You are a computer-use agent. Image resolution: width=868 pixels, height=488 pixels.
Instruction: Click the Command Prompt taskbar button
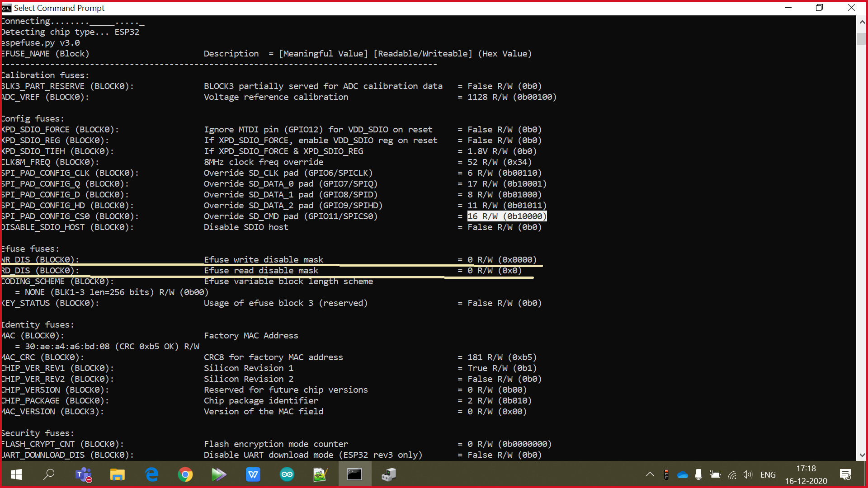pos(355,474)
